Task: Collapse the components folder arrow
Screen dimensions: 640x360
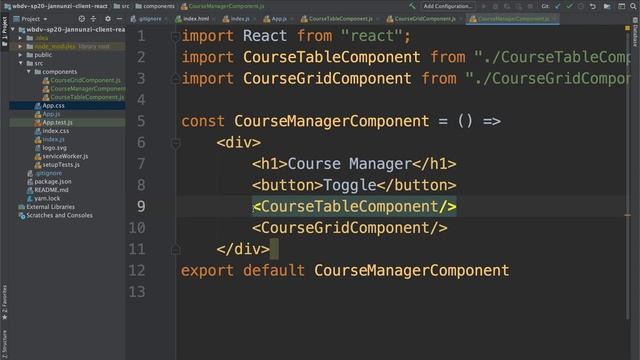Action: (29, 72)
